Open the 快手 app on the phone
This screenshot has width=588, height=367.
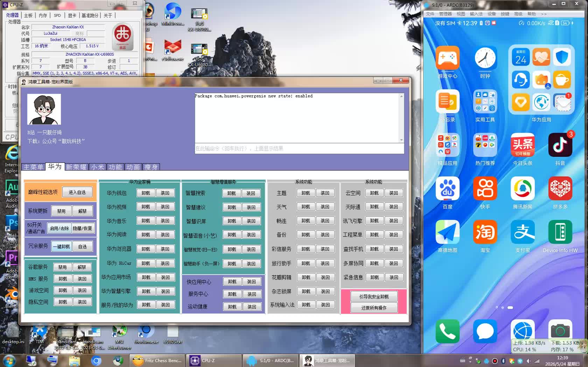click(485, 188)
